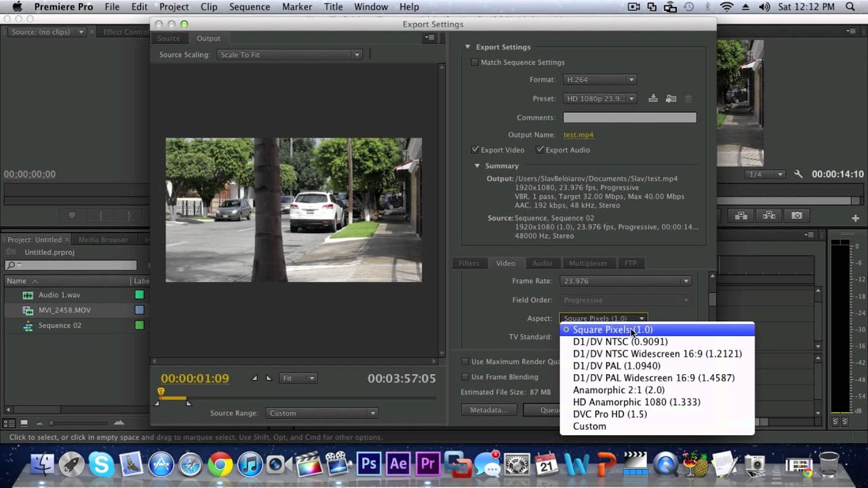Uncheck the Export Video checkbox
The image size is (868, 488).
[475, 150]
